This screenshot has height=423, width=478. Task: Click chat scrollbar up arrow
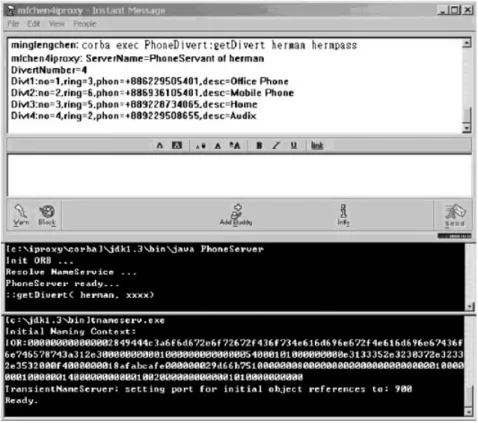point(467,43)
